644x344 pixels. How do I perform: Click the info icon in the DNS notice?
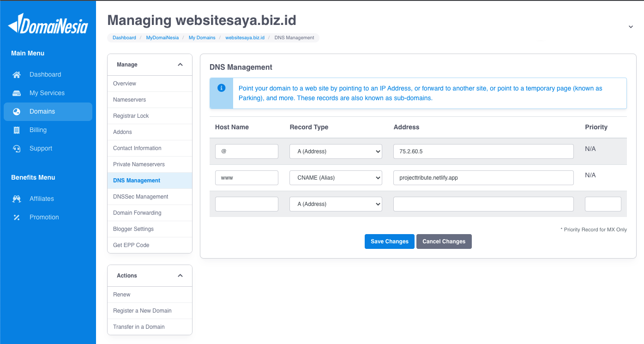coord(221,88)
